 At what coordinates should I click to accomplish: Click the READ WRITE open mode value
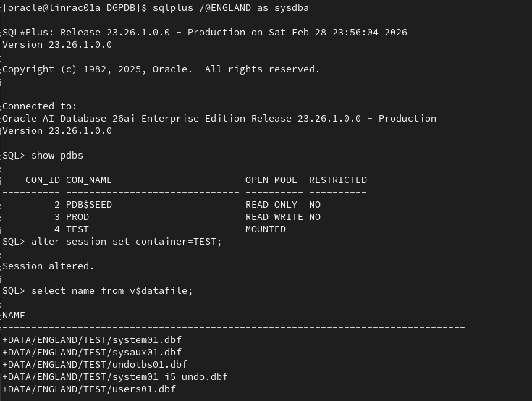pos(274,217)
